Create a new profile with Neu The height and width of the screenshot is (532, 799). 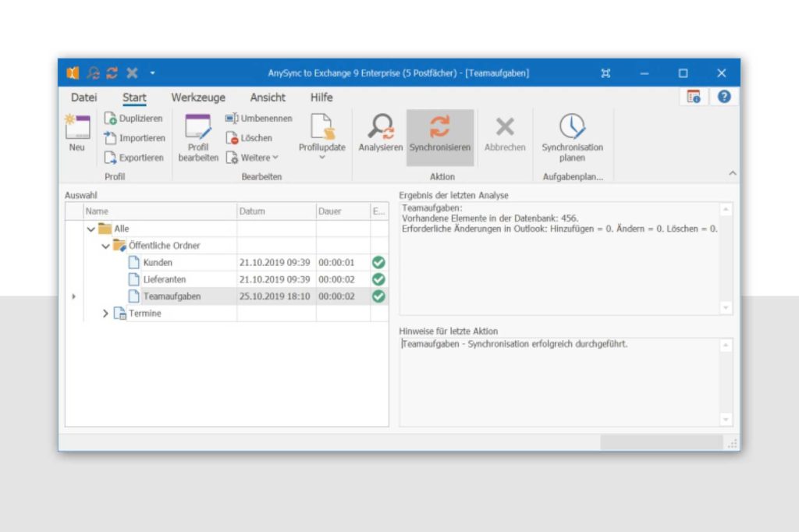click(x=77, y=133)
